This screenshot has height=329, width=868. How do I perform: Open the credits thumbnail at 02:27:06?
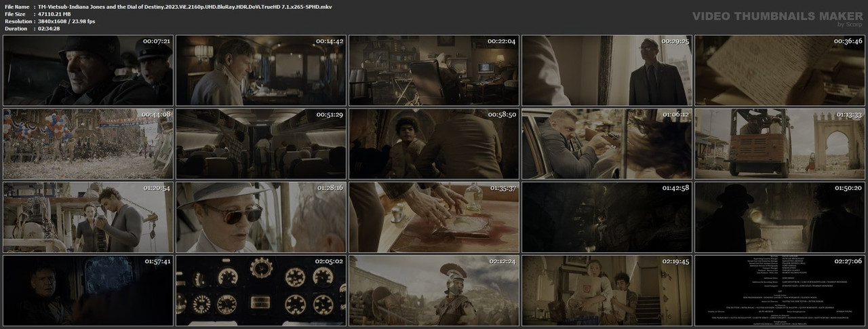pos(779,290)
